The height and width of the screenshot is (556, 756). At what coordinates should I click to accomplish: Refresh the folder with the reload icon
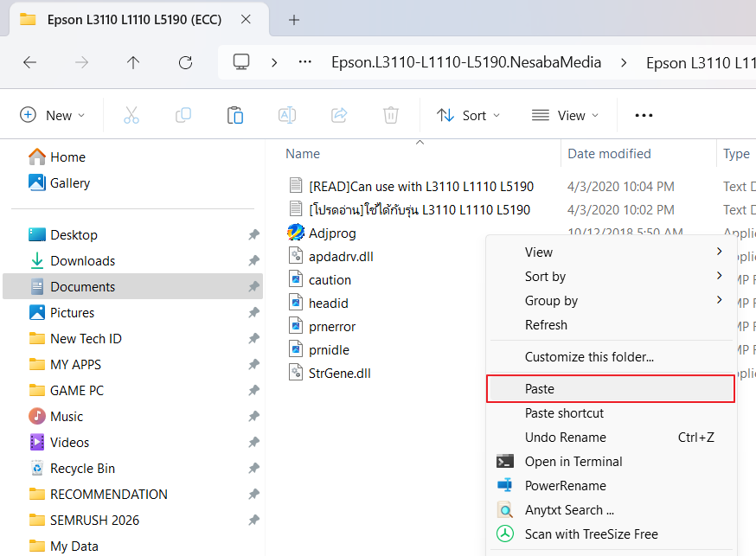[185, 62]
